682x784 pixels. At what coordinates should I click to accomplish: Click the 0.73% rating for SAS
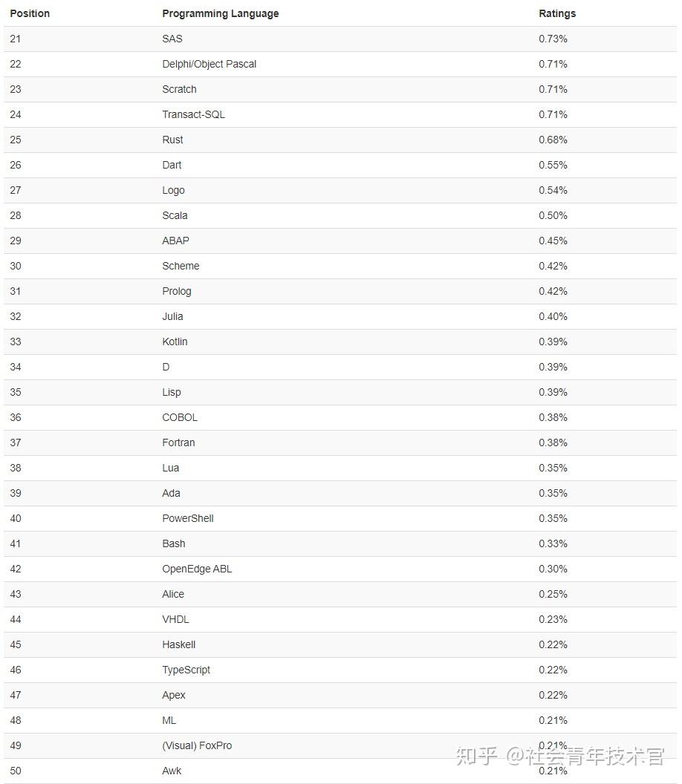[x=553, y=39]
